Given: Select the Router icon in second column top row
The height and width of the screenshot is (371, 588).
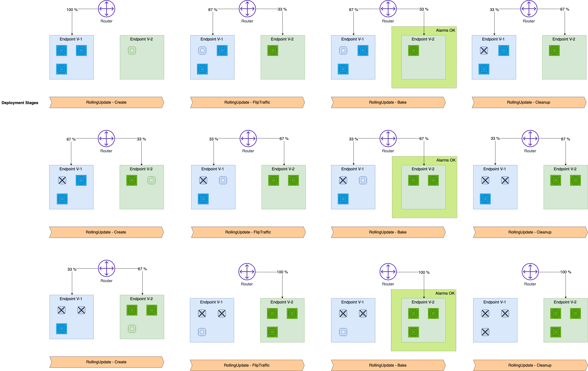Looking at the screenshot, I should click(247, 7).
